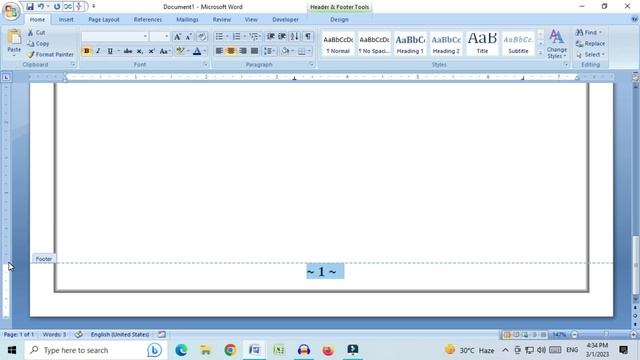The height and width of the screenshot is (360, 640).
Task: Apply subscript formatting
Action: click(x=140, y=51)
